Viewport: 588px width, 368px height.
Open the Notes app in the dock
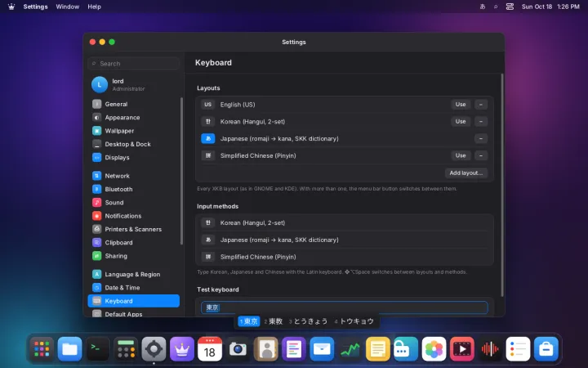click(x=378, y=349)
